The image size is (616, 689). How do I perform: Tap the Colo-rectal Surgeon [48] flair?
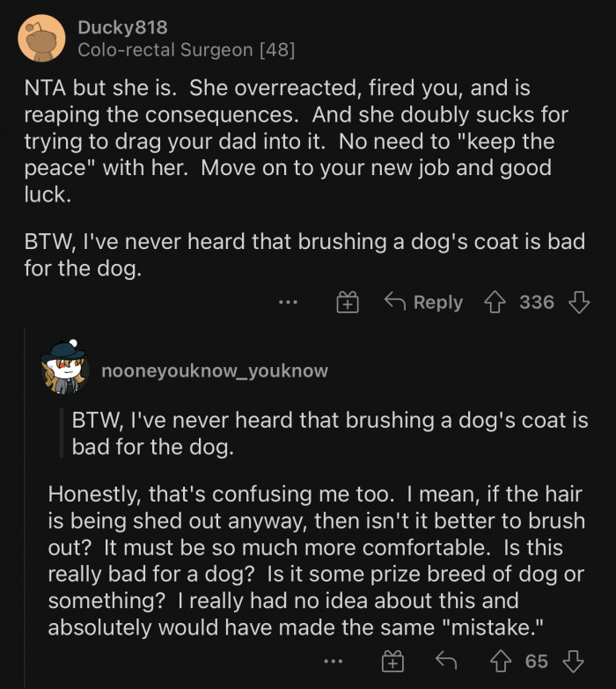[186, 51]
